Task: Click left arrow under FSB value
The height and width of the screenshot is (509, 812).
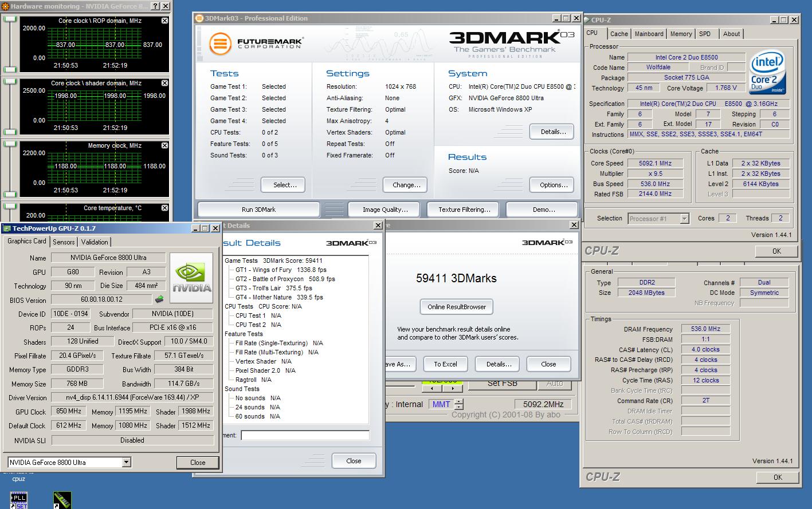Action: 432,388
